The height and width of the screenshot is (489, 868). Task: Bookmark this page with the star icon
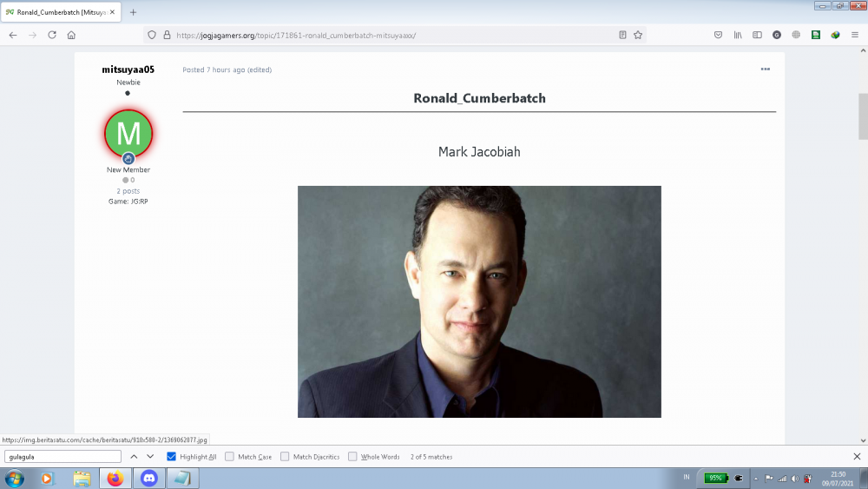(x=638, y=35)
